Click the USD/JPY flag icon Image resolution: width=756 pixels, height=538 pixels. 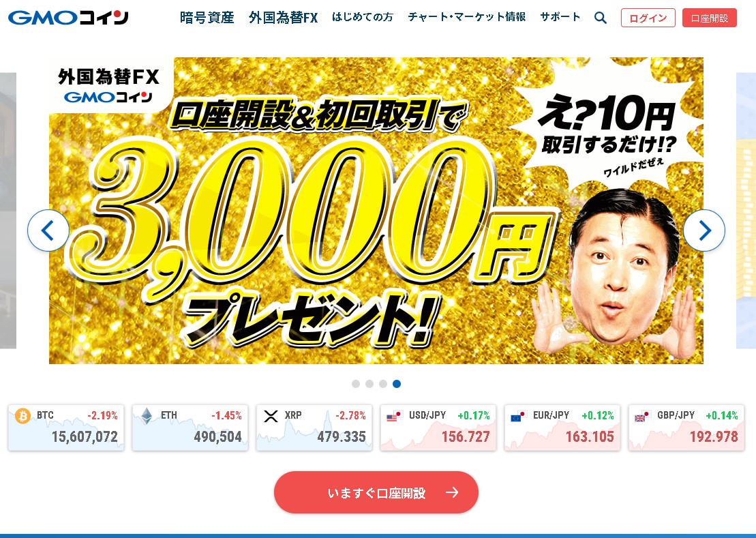click(395, 415)
